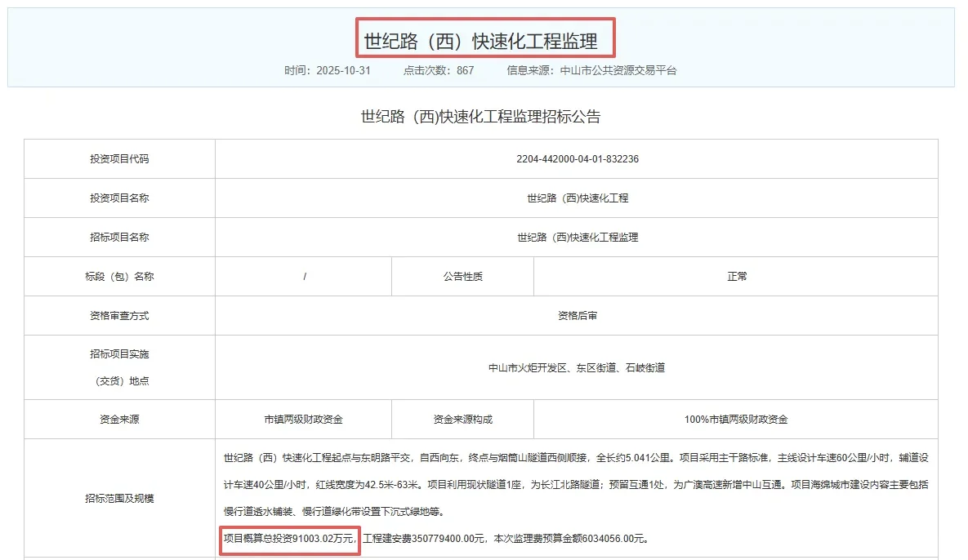Click the source 中山市公共资源交易平台
The height and width of the screenshot is (560, 968).
[x=618, y=70]
